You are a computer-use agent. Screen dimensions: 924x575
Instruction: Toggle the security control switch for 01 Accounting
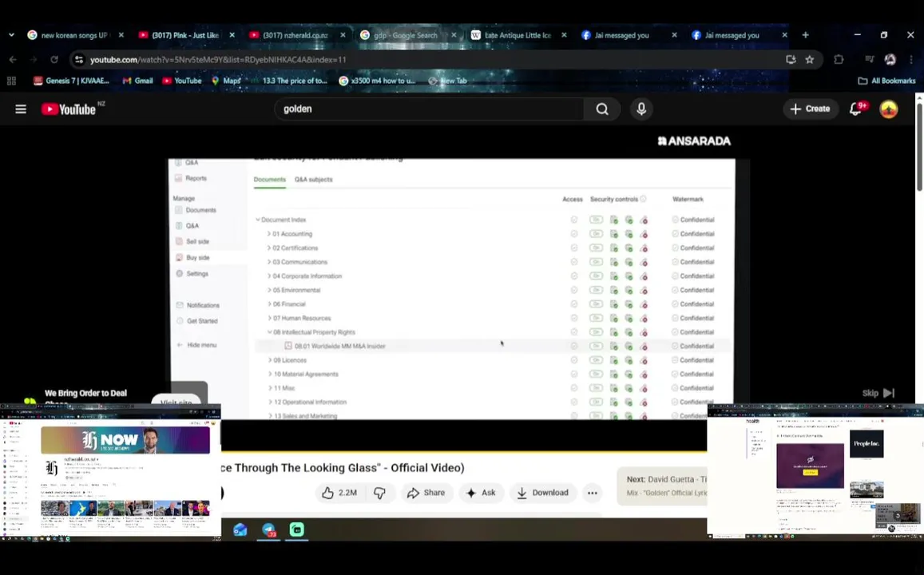pyautogui.click(x=597, y=234)
